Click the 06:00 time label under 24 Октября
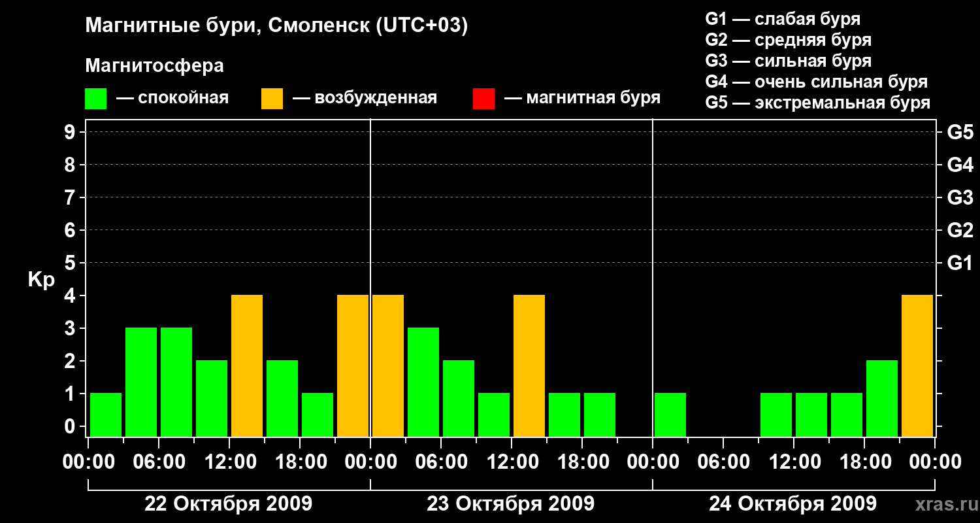Image resolution: width=980 pixels, height=523 pixels. [723, 462]
